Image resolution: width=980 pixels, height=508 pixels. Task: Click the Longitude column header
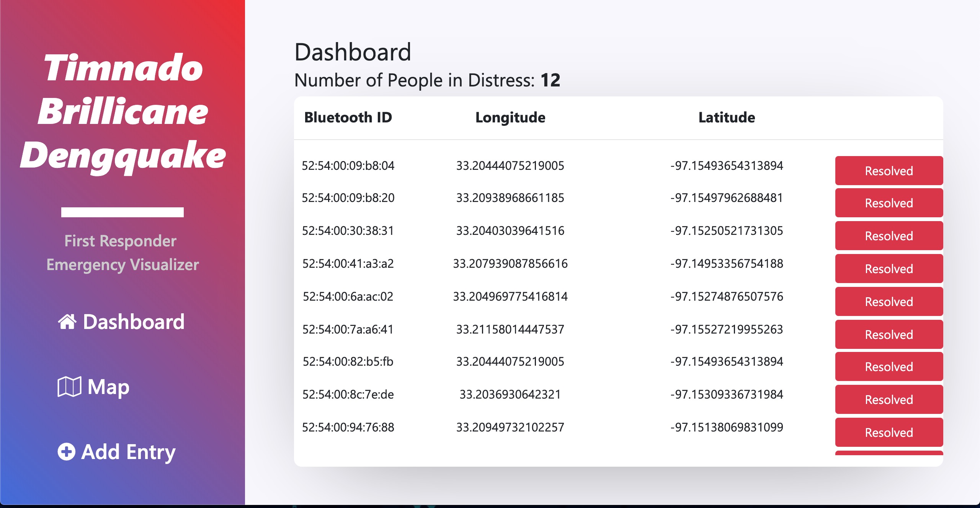click(510, 117)
